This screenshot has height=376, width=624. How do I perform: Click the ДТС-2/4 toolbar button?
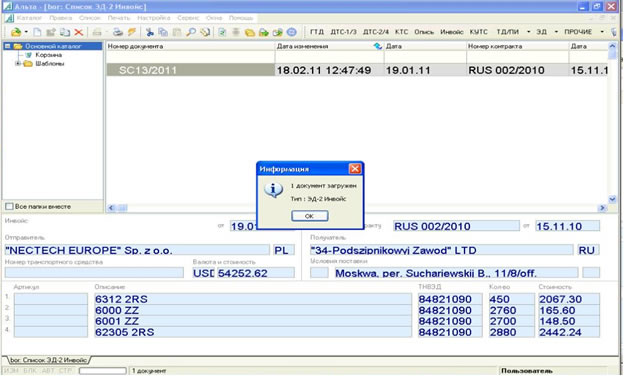coord(376,32)
